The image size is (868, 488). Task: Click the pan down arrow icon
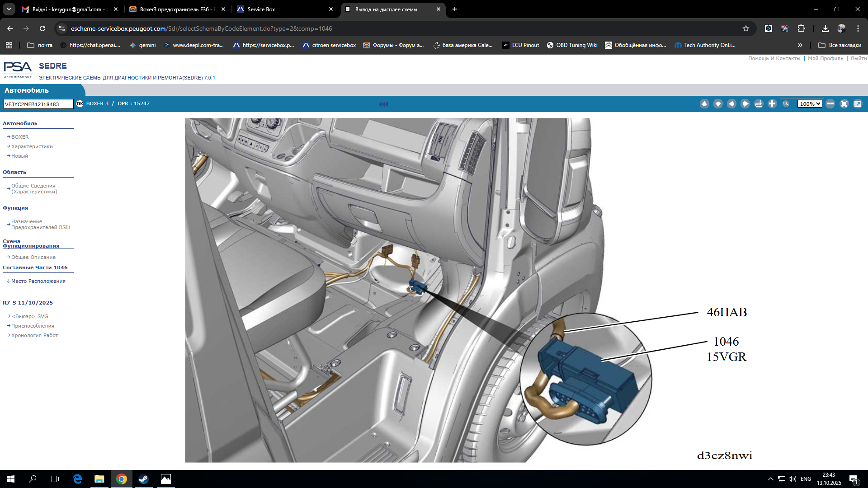point(718,104)
